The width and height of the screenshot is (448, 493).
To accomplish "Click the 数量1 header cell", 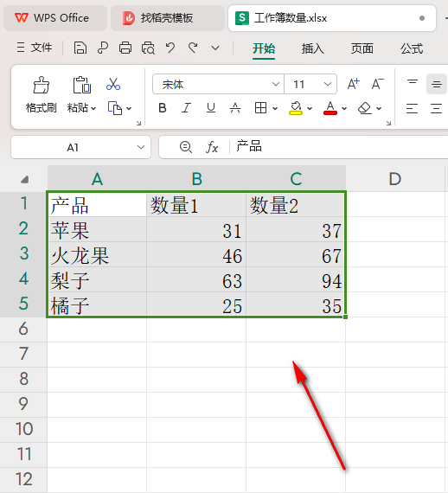I will coord(196,205).
